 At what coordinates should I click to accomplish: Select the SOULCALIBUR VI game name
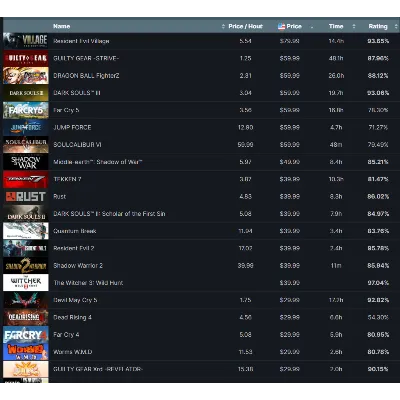pyautogui.click(x=77, y=145)
